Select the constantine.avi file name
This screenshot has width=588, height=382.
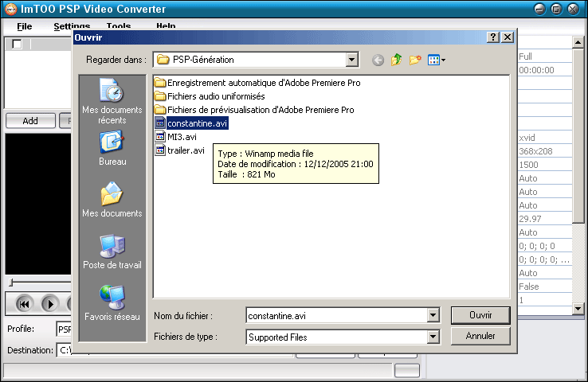point(198,123)
